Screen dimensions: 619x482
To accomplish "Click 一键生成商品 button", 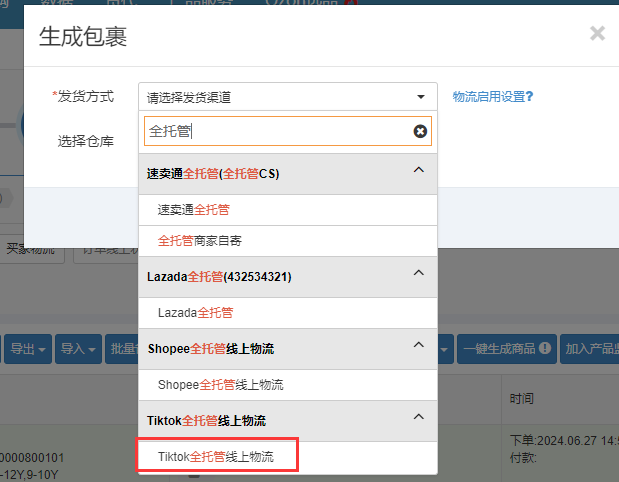I will point(506,349).
